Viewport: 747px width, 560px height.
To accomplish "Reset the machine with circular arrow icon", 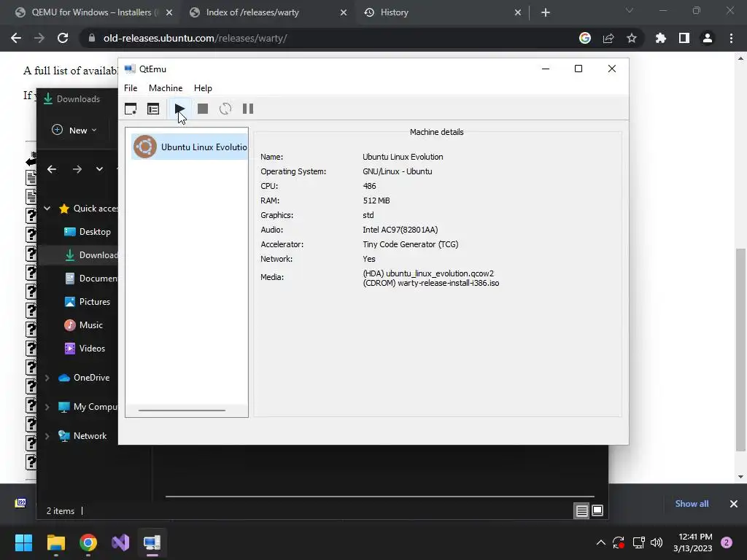I will tap(225, 109).
